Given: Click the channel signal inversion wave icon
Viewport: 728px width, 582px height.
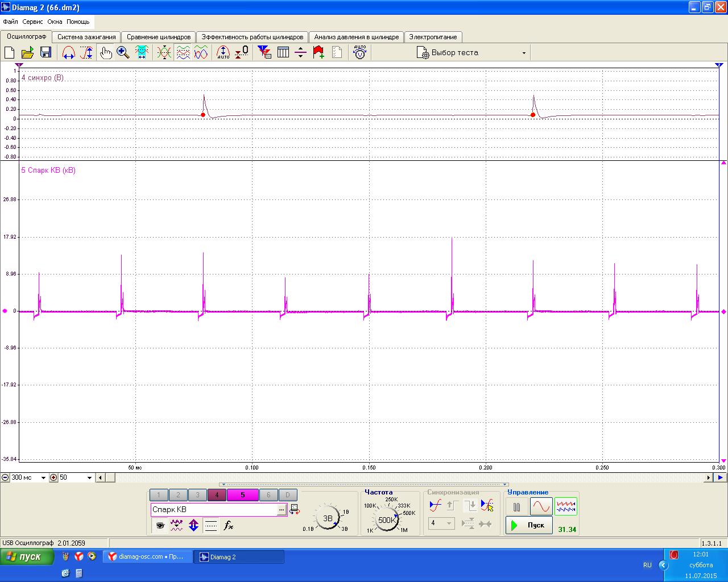Looking at the screenshot, I should tap(176, 526).
